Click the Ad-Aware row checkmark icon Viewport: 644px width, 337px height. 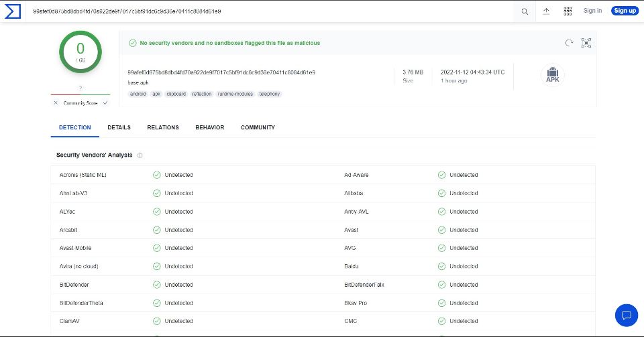pyautogui.click(x=441, y=175)
